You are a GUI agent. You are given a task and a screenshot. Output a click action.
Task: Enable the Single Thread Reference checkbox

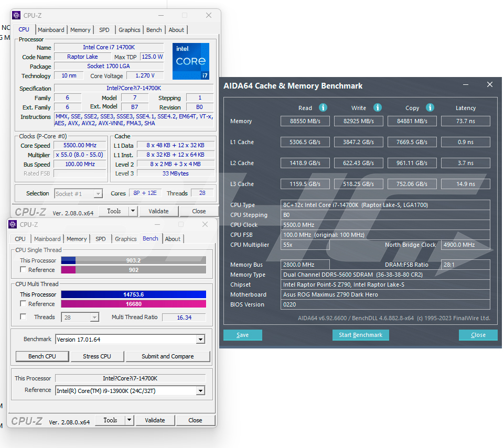(23, 270)
